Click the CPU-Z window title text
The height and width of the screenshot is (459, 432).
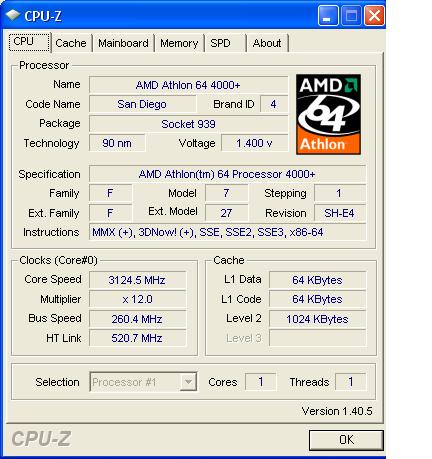pyautogui.click(x=43, y=16)
